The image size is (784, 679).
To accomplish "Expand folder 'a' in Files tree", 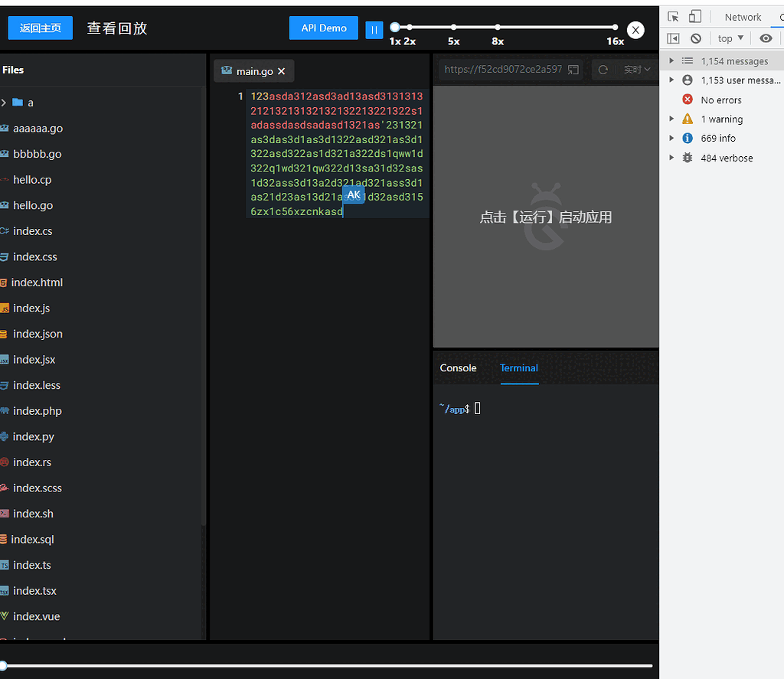I will tap(4, 103).
